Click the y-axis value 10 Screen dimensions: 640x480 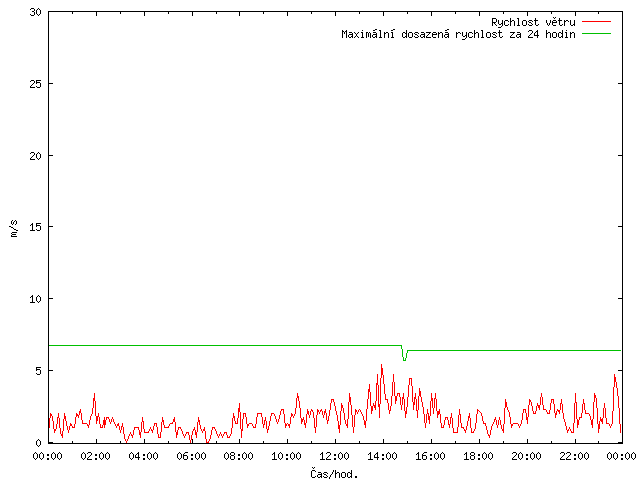36,299
